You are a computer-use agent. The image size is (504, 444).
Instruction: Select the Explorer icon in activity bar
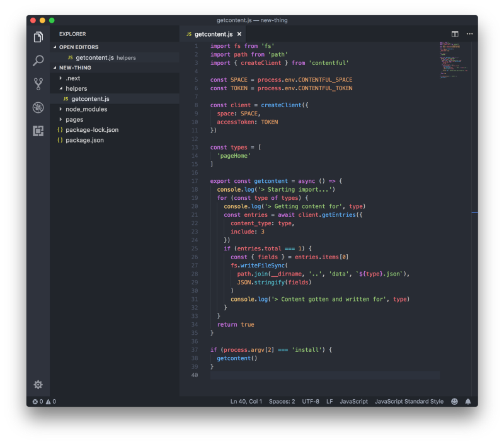tap(38, 38)
